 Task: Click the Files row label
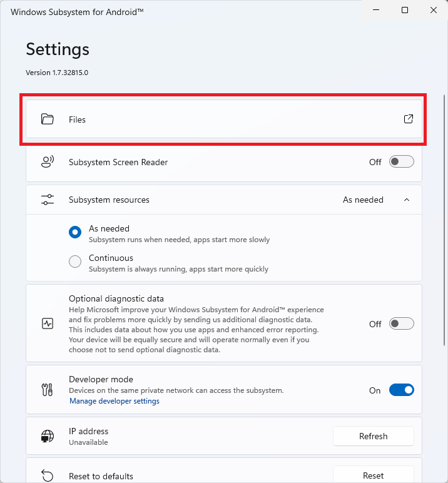click(x=77, y=119)
